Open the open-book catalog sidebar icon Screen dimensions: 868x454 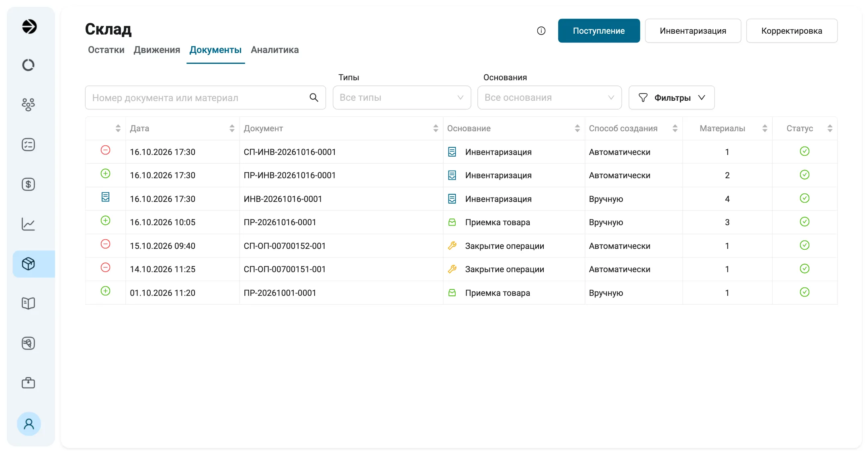coord(28,303)
